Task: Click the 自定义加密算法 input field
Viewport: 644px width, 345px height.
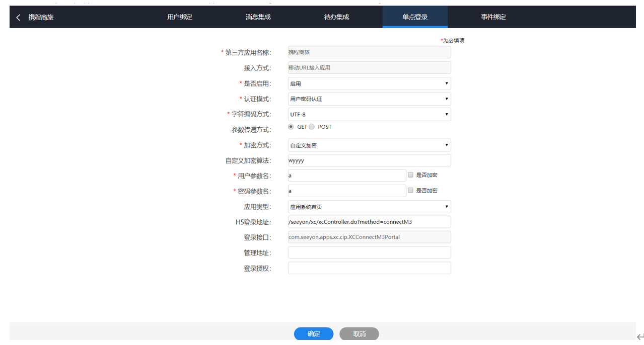Action: [x=369, y=160]
